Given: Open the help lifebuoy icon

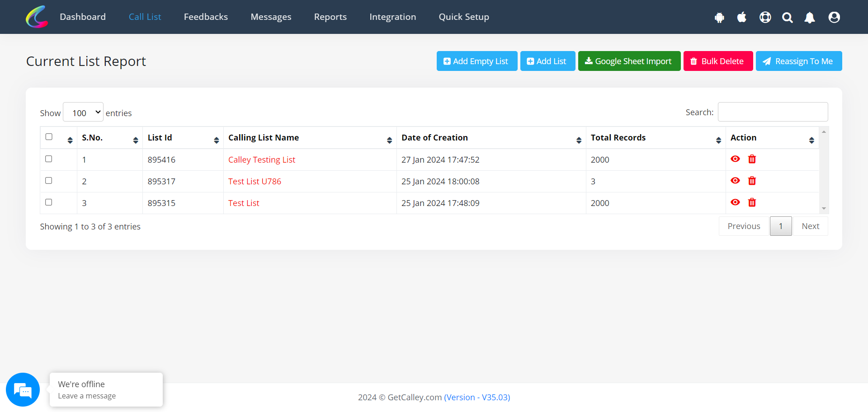Looking at the screenshot, I should 765,17.
